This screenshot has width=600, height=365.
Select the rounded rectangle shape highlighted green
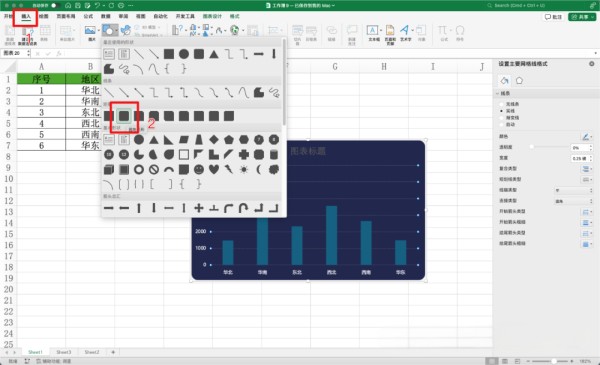click(124, 116)
